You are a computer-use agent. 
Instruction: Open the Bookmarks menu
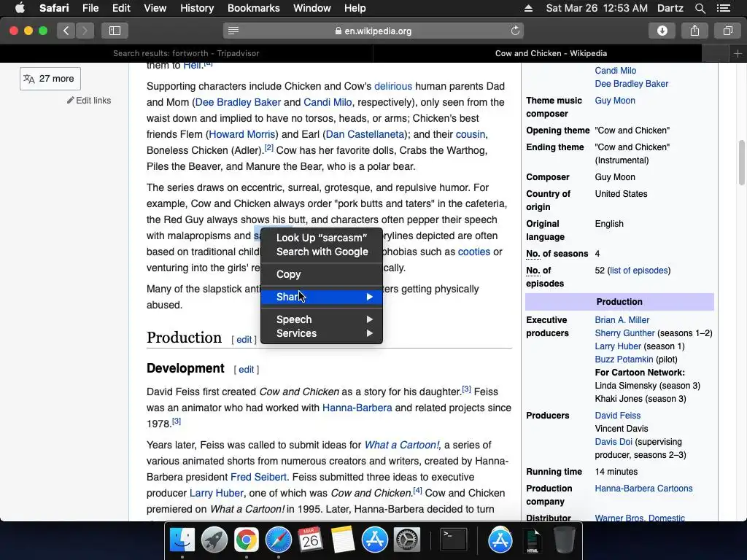click(253, 8)
